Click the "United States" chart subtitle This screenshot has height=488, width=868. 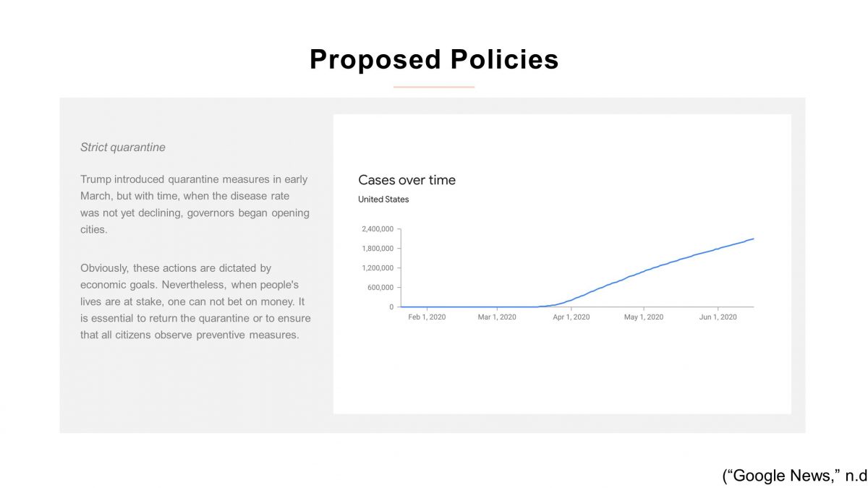point(383,200)
